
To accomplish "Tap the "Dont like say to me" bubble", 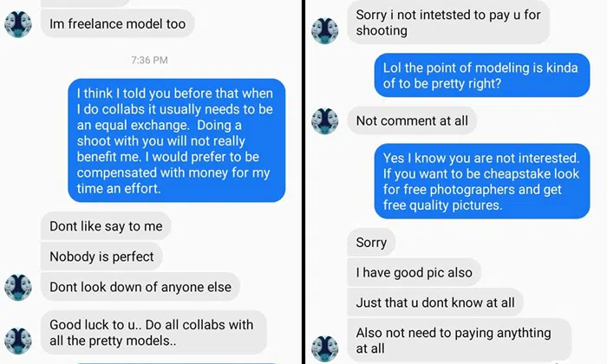I will click(106, 227).
